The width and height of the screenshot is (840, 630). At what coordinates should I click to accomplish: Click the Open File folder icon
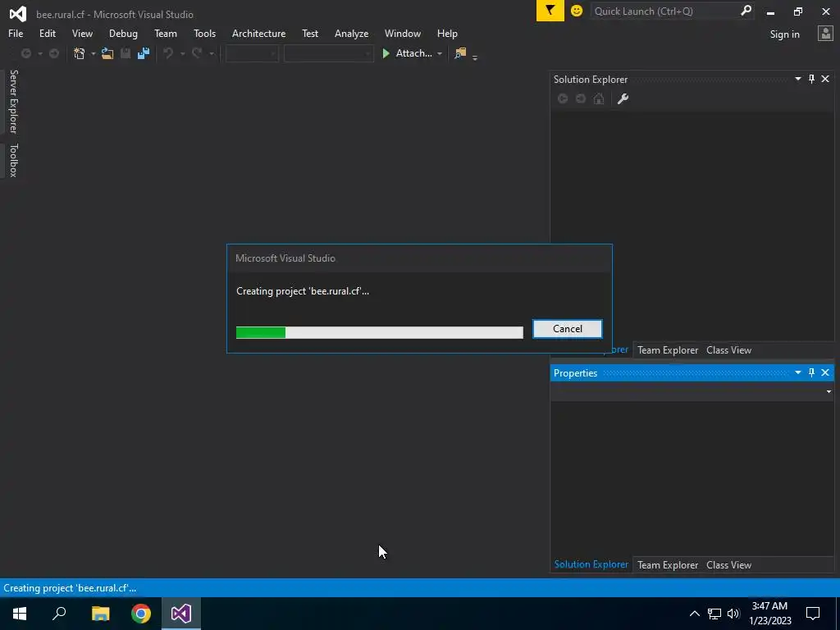click(x=107, y=53)
